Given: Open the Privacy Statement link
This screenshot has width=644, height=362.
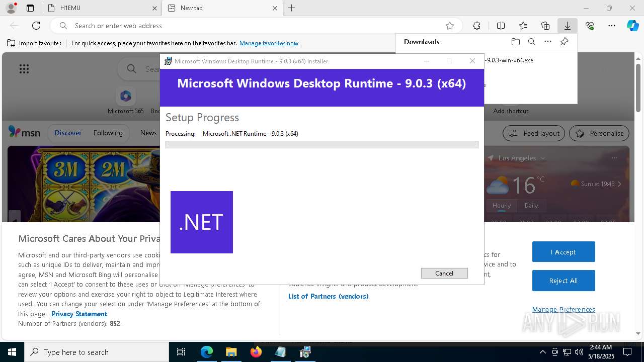Looking at the screenshot, I should click(x=79, y=314).
